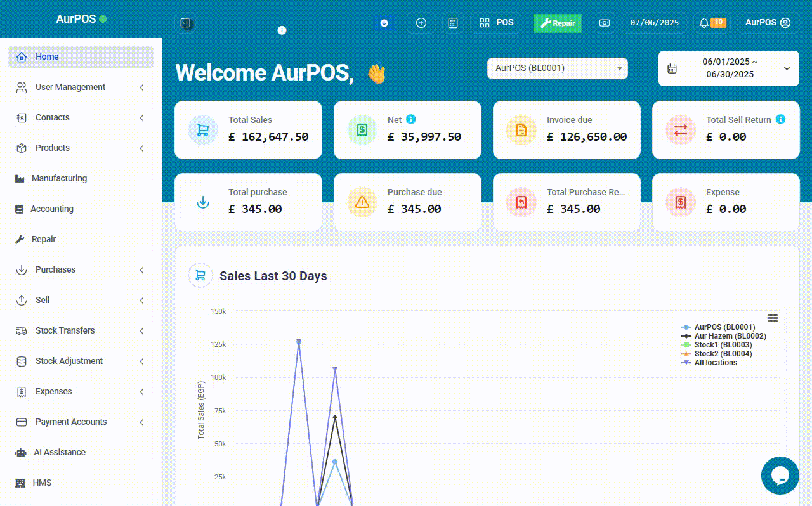The height and width of the screenshot is (506, 812).
Task: Open the AurPOS user profile menu
Action: click(768, 23)
